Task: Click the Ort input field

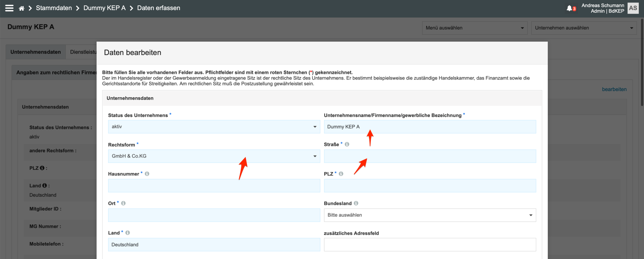Action: tap(214, 215)
